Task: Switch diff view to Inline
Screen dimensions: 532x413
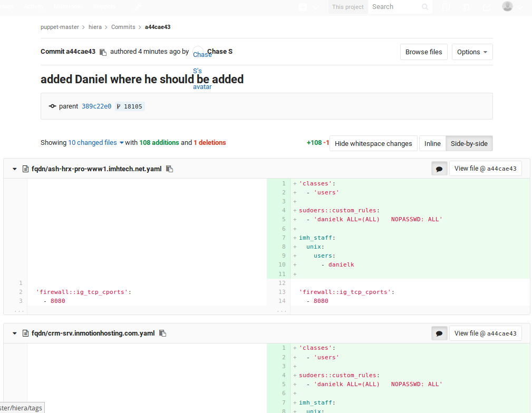Action: (432, 143)
